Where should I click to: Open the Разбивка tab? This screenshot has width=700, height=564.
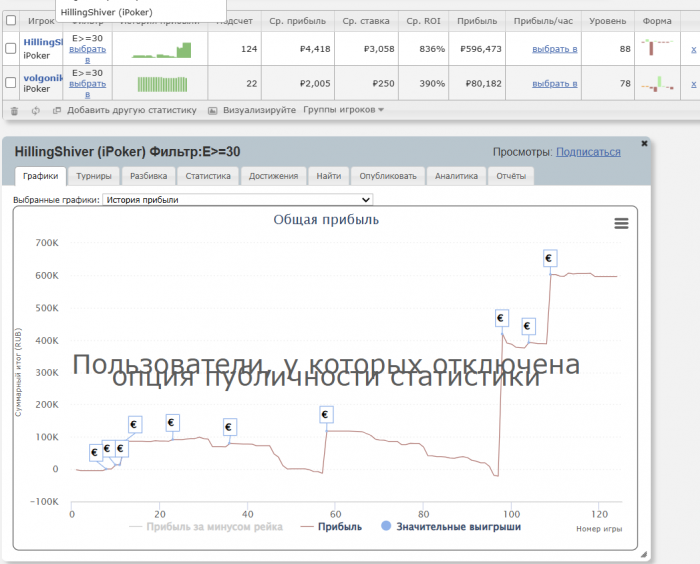(149, 176)
